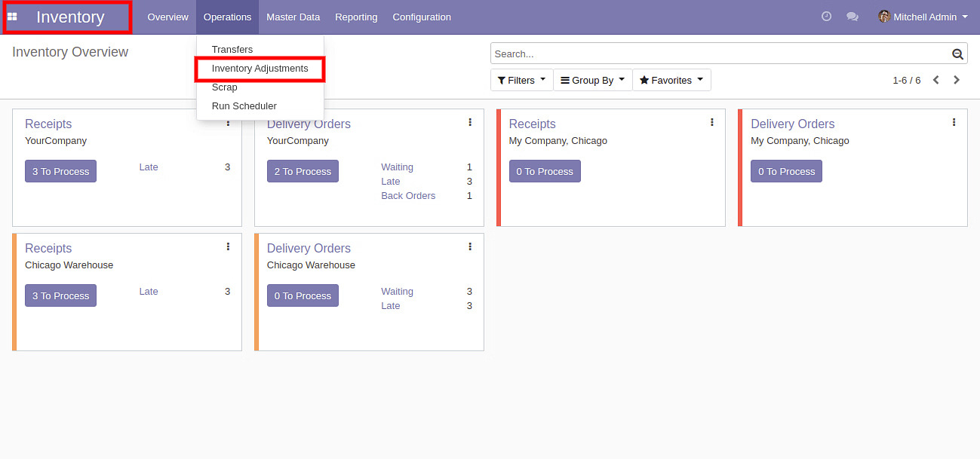
Task: Click the search magnifier icon
Action: click(957, 54)
